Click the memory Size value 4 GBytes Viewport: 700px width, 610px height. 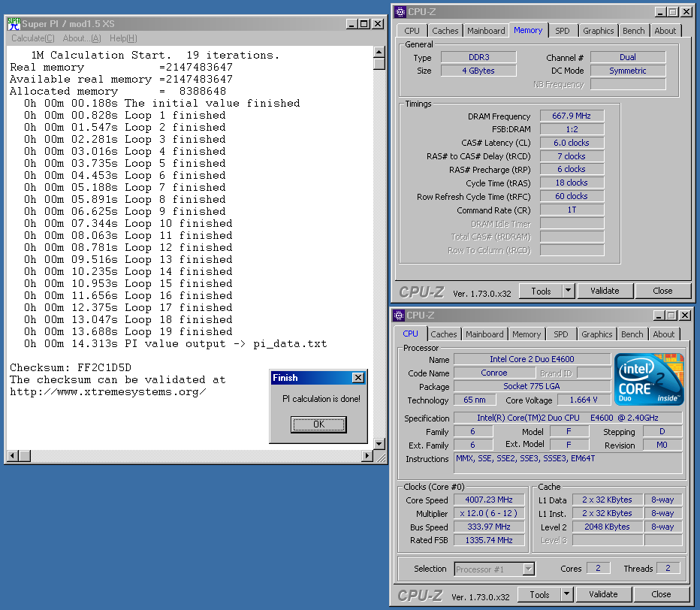(x=478, y=71)
